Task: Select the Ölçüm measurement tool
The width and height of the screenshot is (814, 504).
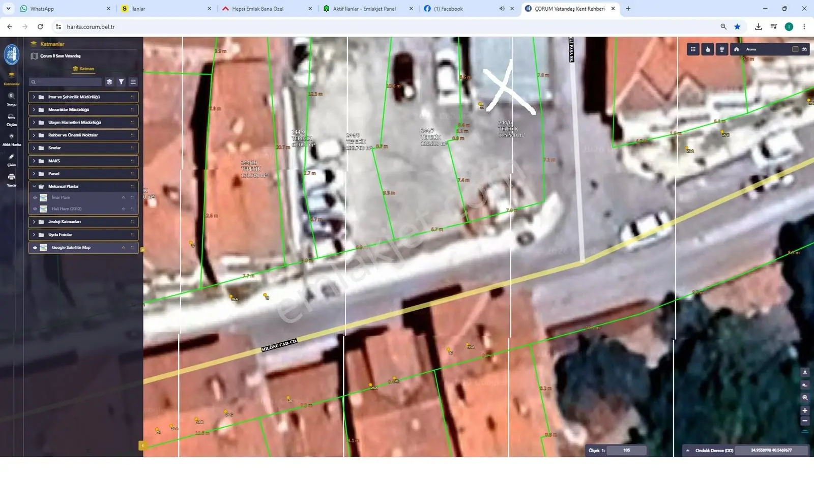Action: coord(11,120)
